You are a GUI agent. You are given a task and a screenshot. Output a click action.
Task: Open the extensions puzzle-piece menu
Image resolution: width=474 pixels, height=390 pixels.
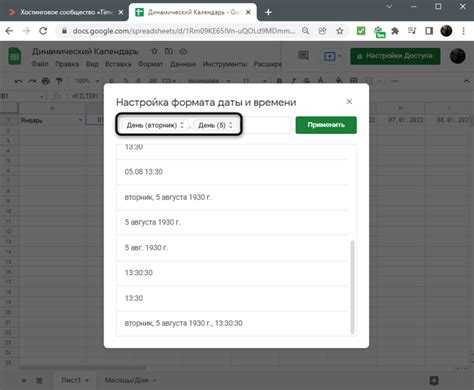coord(395,31)
